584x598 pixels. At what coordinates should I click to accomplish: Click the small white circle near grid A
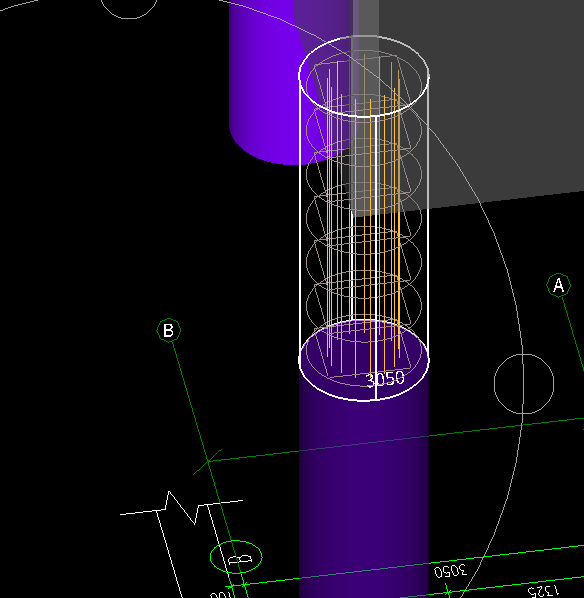point(524,384)
